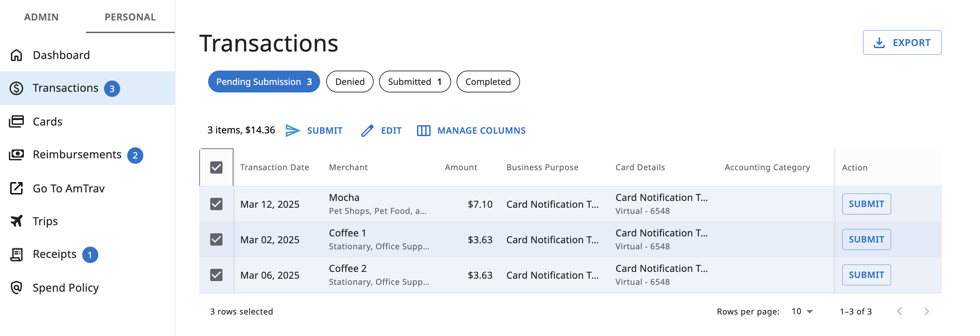Open Go To AmTrav external link icon
This screenshot has width=980, height=336.
(16, 188)
